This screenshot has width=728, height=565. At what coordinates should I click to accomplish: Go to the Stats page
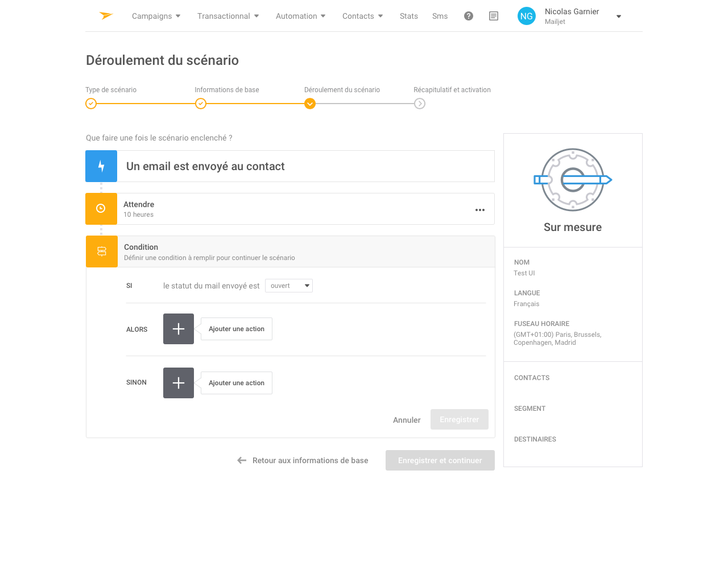(409, 16)
